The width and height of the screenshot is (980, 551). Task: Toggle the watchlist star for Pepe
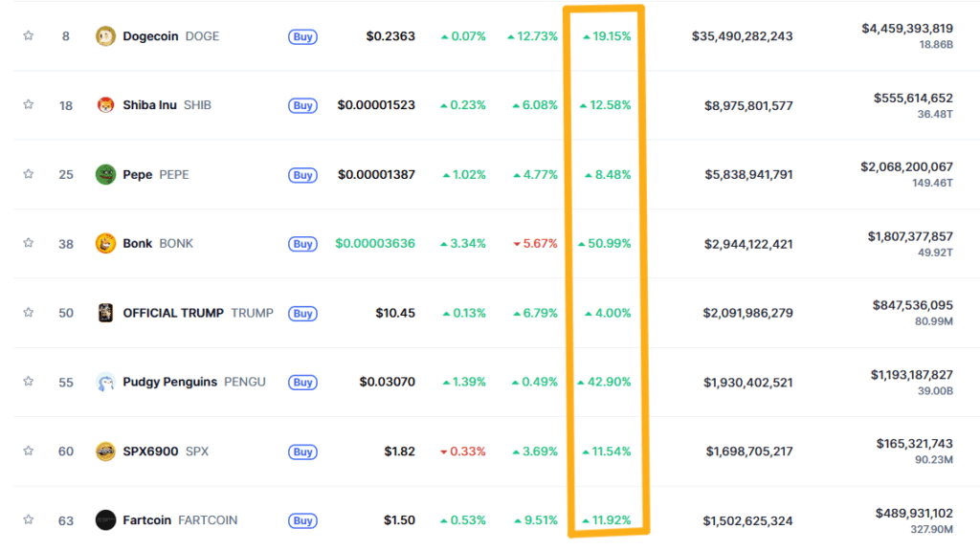pos(28,174)
